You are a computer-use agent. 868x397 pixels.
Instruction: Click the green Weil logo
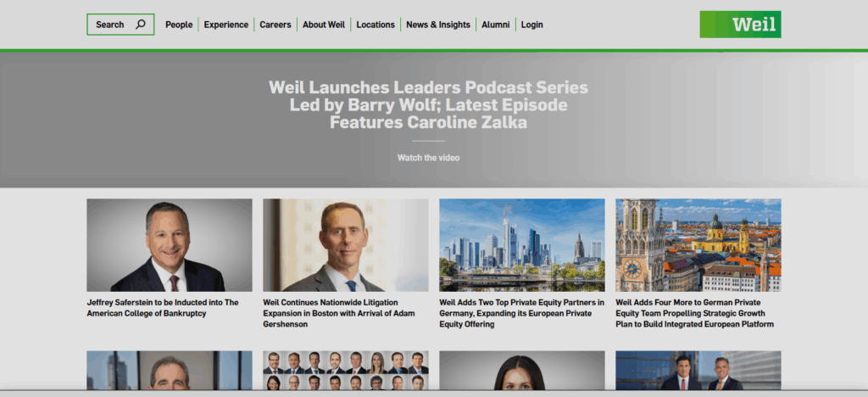coord(740,25)
